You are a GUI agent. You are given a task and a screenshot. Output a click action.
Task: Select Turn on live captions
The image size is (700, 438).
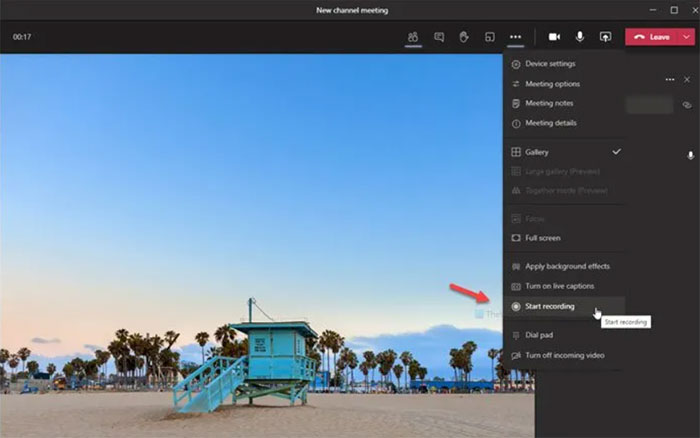coord(559,286)
